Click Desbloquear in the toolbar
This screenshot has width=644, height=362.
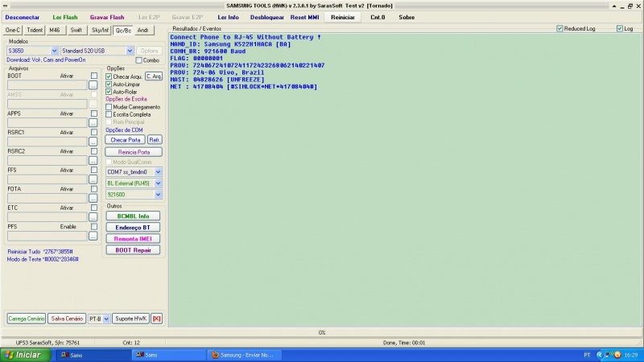267,17
